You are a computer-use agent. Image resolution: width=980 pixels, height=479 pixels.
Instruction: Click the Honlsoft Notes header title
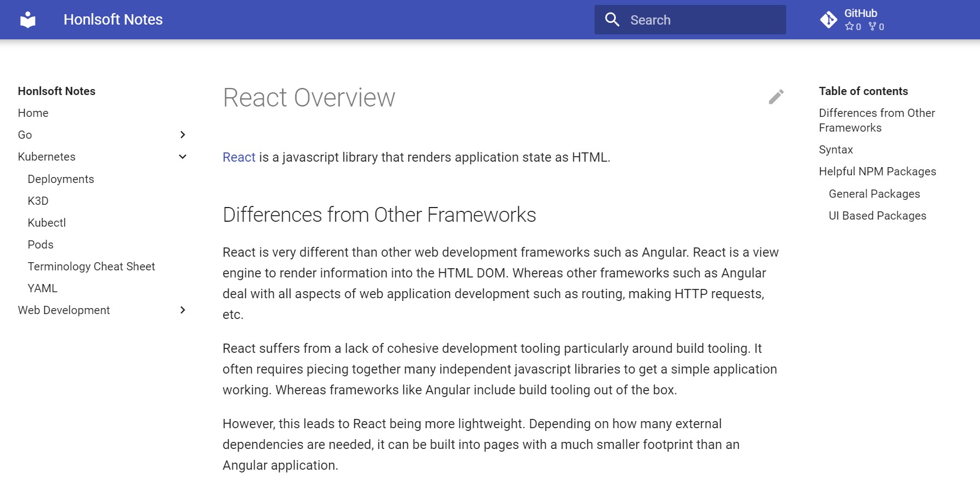(113, 20)
